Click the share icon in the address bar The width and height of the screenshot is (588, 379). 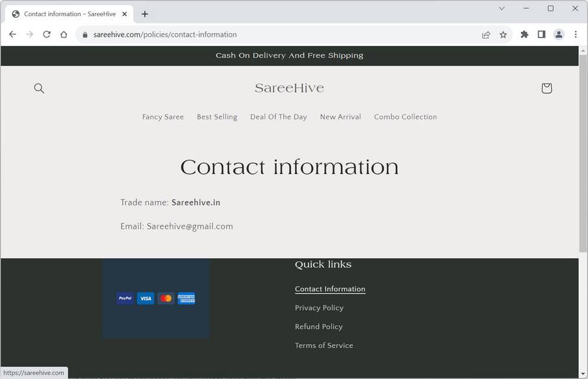pos(486,34)
